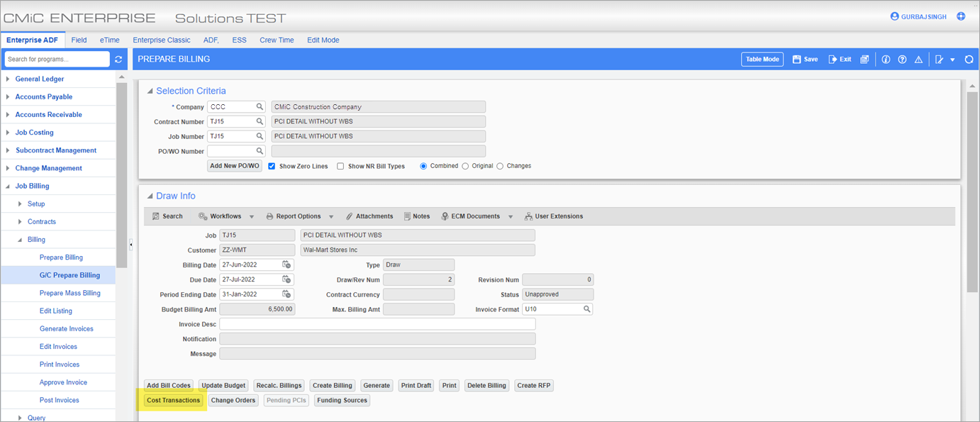This screenshot has width=980, height=422.
Task: Open lookup for Job Number field
Action: (260, 136)
